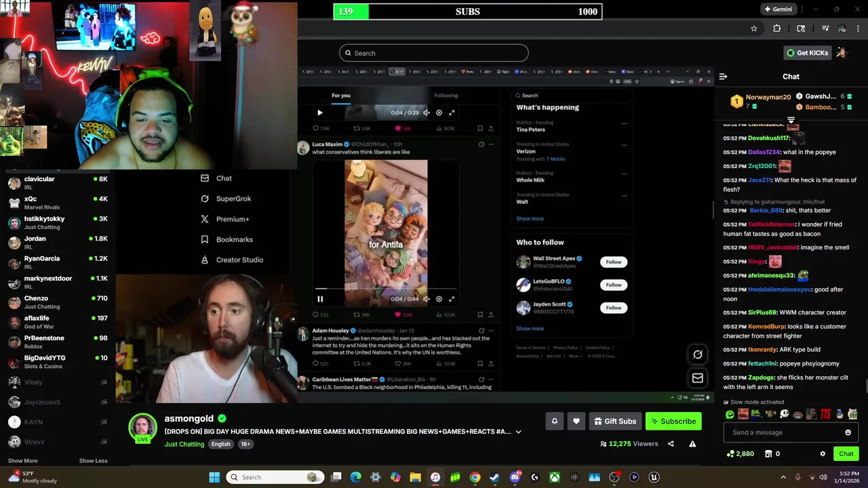The image size is (868, 488).
Task: Open the emoji picker in the message box
Action: pyautogui.click(x=848, y=432)
